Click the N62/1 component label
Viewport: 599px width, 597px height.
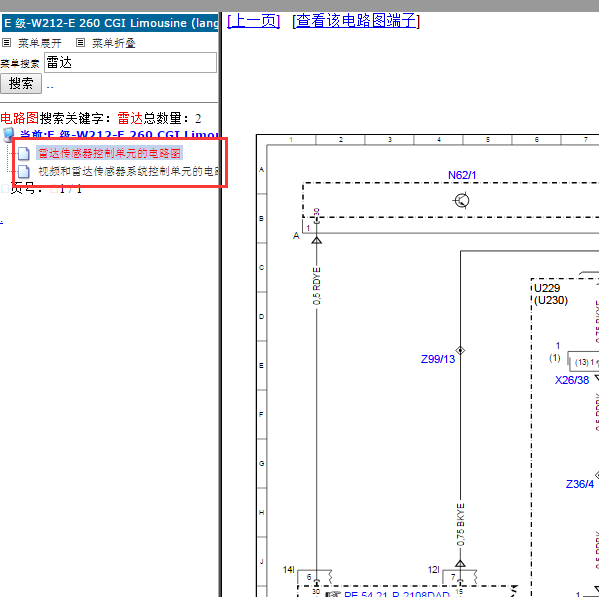coord(462,175)
